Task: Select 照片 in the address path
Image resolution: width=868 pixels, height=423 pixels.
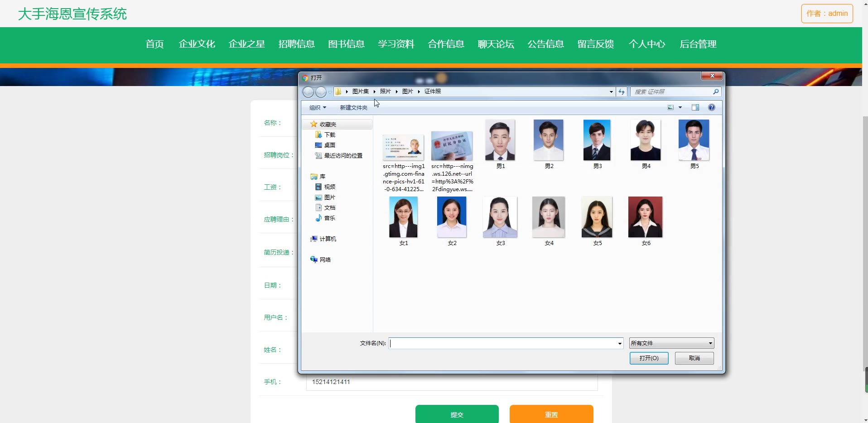Action: [385, 91]
